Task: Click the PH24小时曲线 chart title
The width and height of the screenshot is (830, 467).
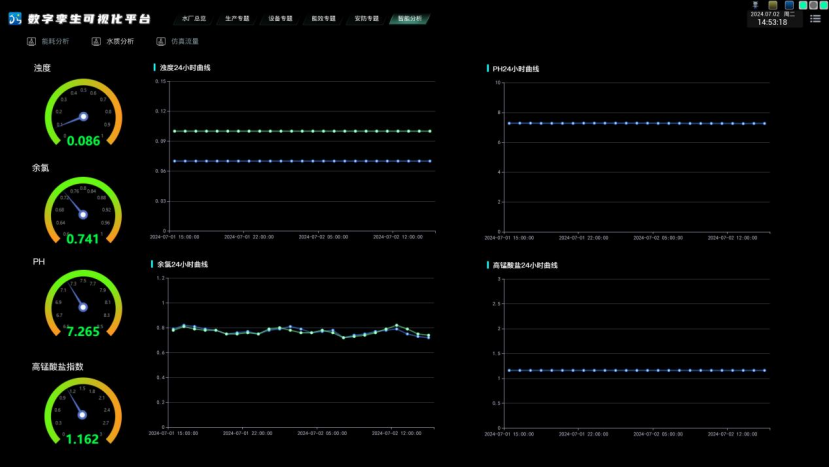Action: [516, 69]
